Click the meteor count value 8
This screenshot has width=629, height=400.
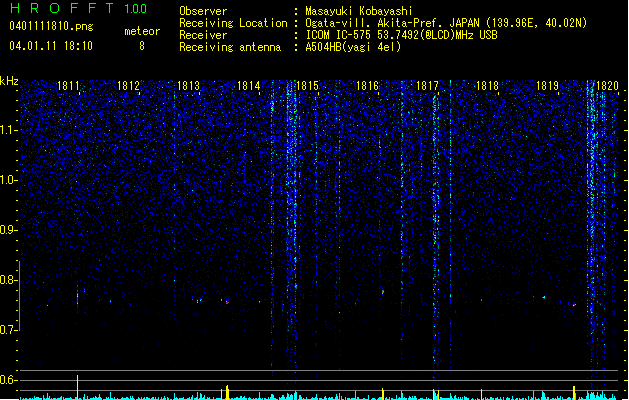[x=142, y=46]
